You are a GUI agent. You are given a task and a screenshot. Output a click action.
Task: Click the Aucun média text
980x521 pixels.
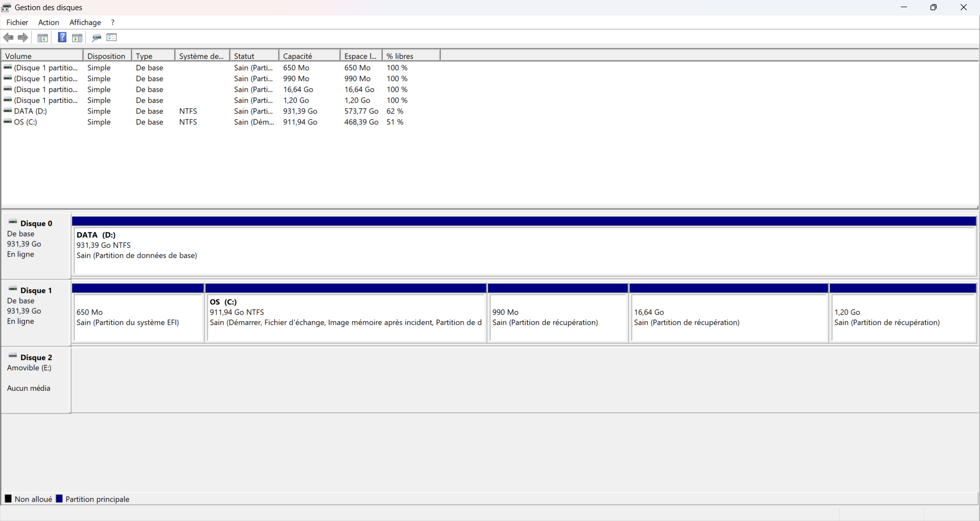pos(29,388)
